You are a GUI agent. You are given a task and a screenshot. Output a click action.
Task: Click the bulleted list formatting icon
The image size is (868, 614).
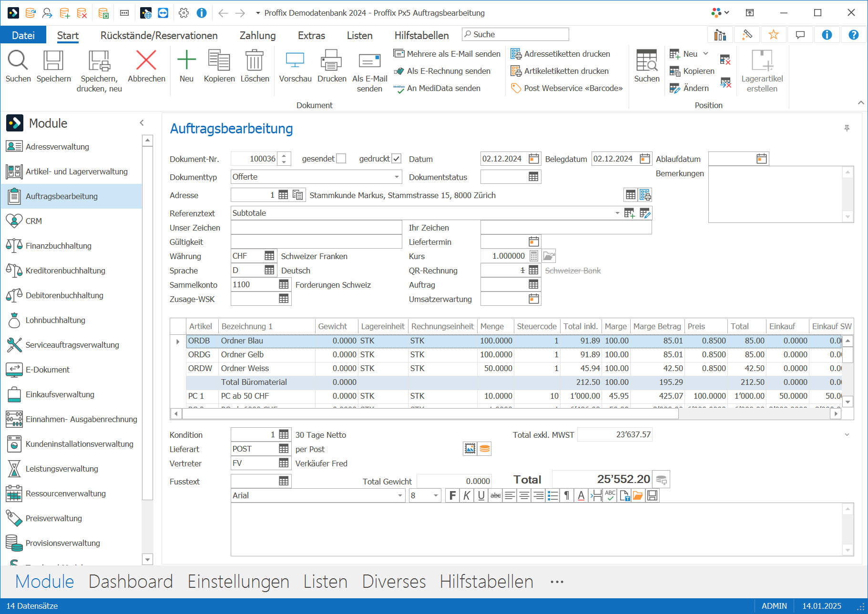(x=552, y=495)
